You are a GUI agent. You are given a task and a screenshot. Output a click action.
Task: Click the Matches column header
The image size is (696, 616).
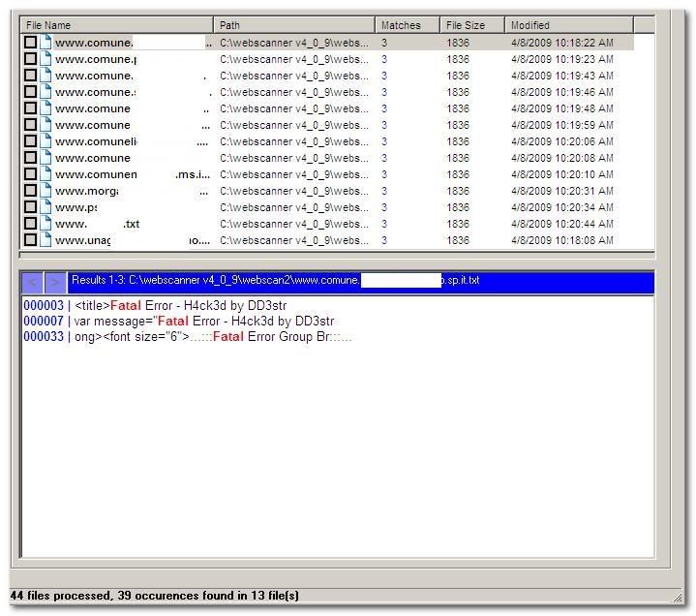click(407, 25)
